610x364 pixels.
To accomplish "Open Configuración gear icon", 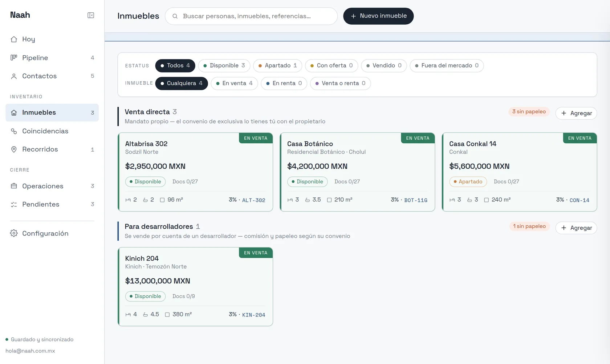I will tap(14, 233).
